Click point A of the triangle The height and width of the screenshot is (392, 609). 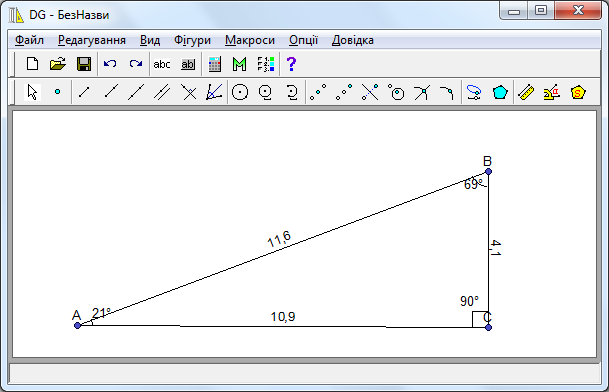(77, 325)
